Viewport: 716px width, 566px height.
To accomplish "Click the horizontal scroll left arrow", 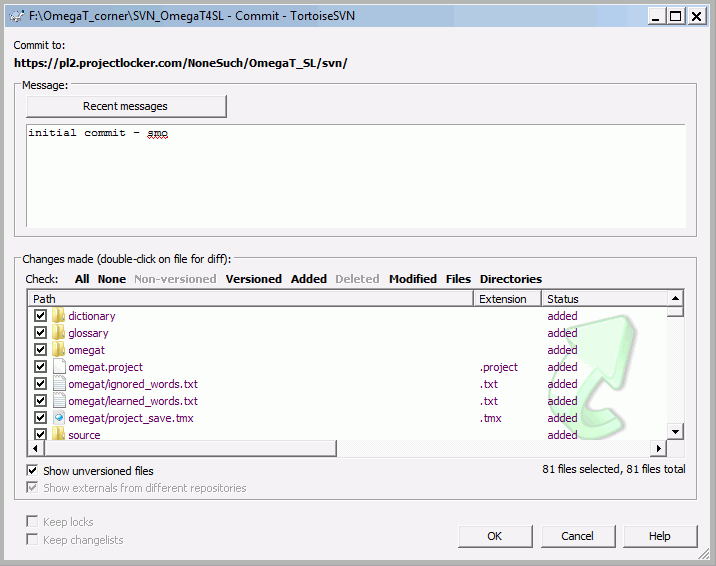I will [36, 448].
